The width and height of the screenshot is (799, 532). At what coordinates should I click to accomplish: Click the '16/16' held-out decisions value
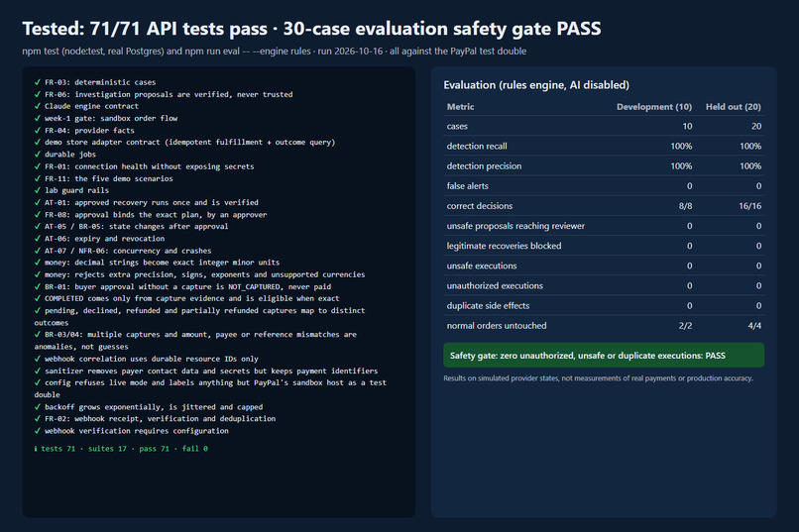[749, 206]
